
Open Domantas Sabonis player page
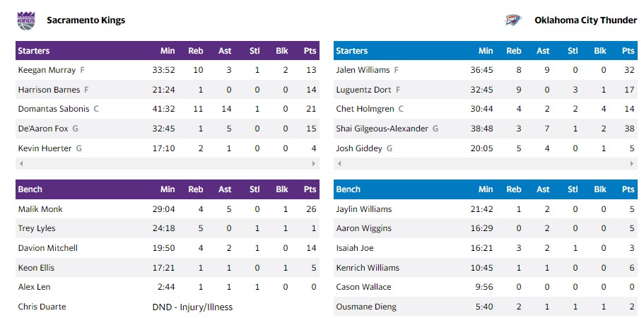point(54,109)
